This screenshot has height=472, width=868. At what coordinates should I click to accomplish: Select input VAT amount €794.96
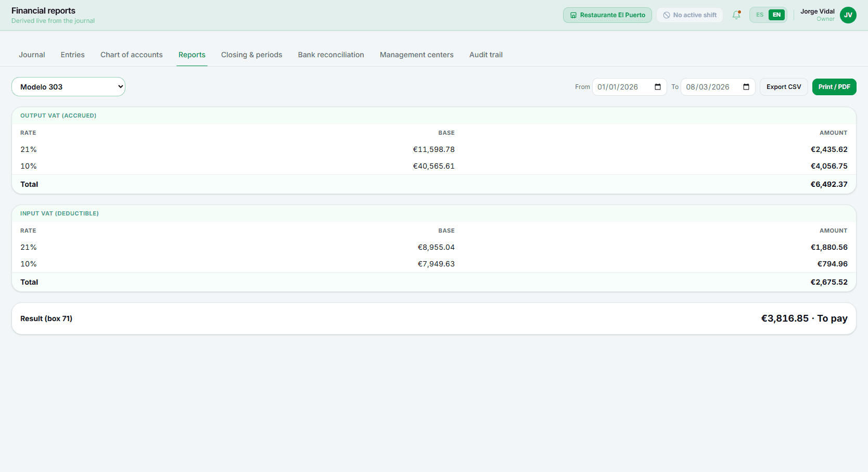point(832,264)
